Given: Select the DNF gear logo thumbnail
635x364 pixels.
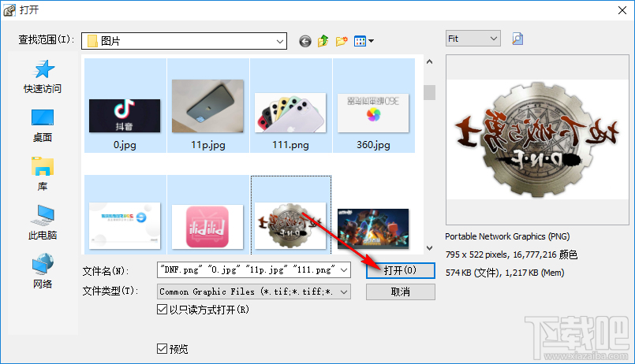Looking at the screenshot, I should click(290, 225).
